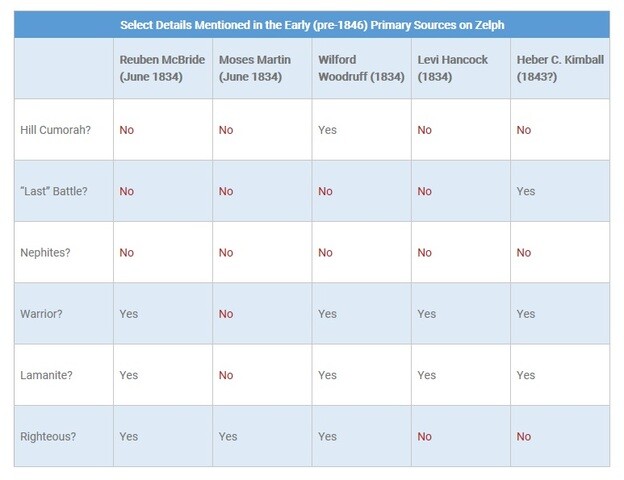Click the table title about Zelph sources
This screenshot has height=480, width=624.
click(x=311, y=24)
